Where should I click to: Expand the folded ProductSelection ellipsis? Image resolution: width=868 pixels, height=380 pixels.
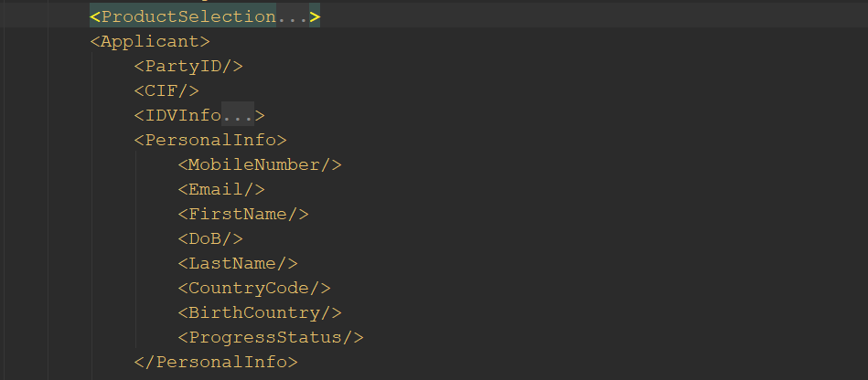coord(293,16)
